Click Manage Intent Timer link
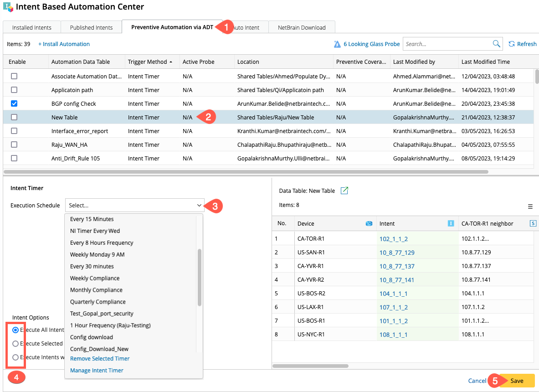539x392 pixels. coord(97,371)
